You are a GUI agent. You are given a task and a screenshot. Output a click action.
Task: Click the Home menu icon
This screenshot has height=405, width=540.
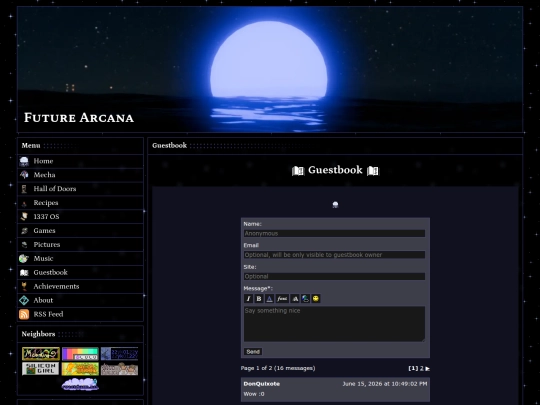click(24, 161)
